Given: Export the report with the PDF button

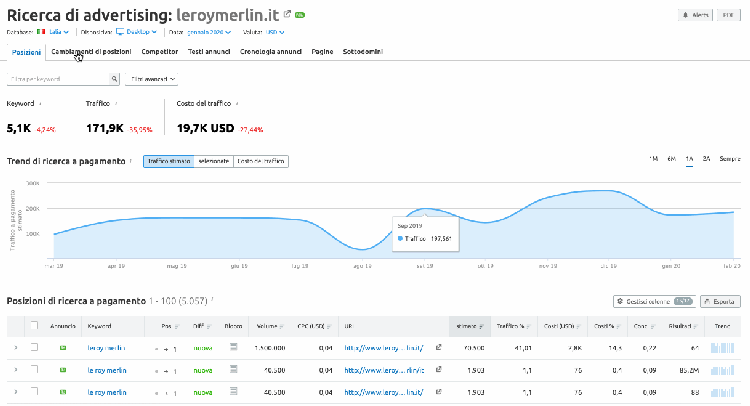Looking at the screenshot, I should [x=728, y=15].
